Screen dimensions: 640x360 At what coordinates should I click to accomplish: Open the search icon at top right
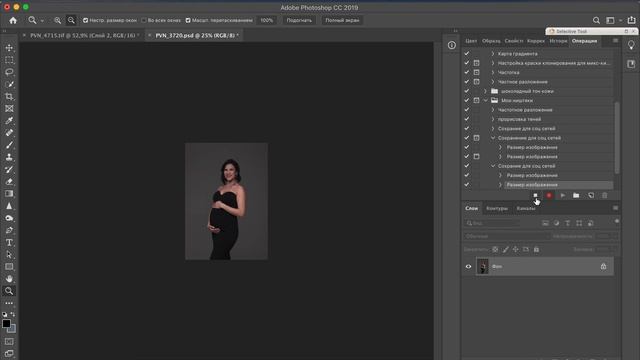(596, 20)
